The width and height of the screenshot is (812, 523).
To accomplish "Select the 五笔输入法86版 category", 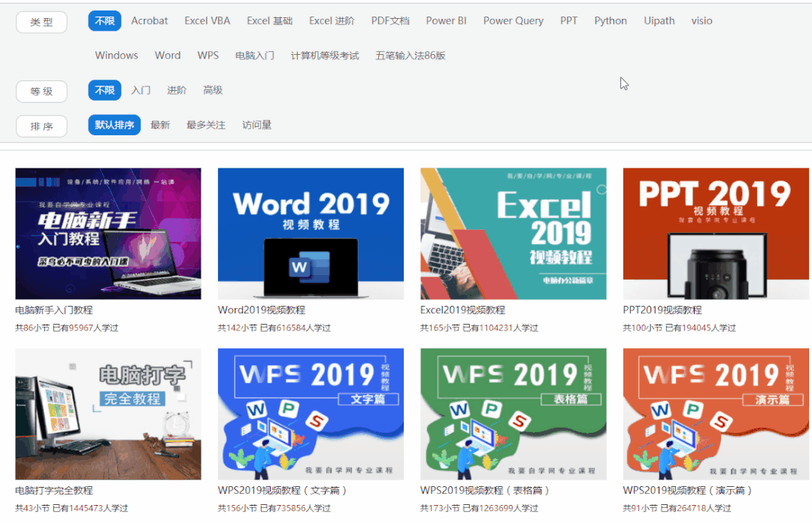I will [411, 56].
